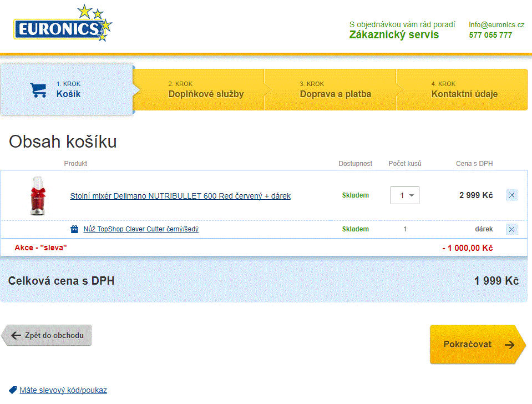Screen dimensions: 532x404
Task: Click the dárek price label
Action: 484,229
